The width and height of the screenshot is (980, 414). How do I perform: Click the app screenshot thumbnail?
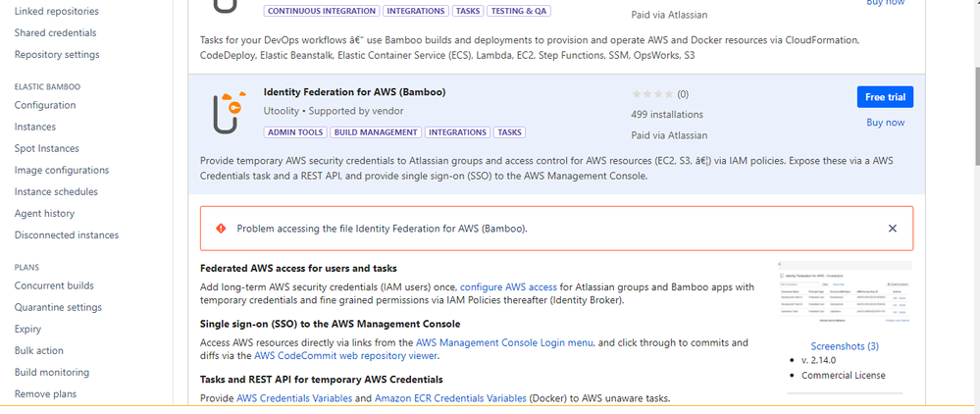click(845, 294)
